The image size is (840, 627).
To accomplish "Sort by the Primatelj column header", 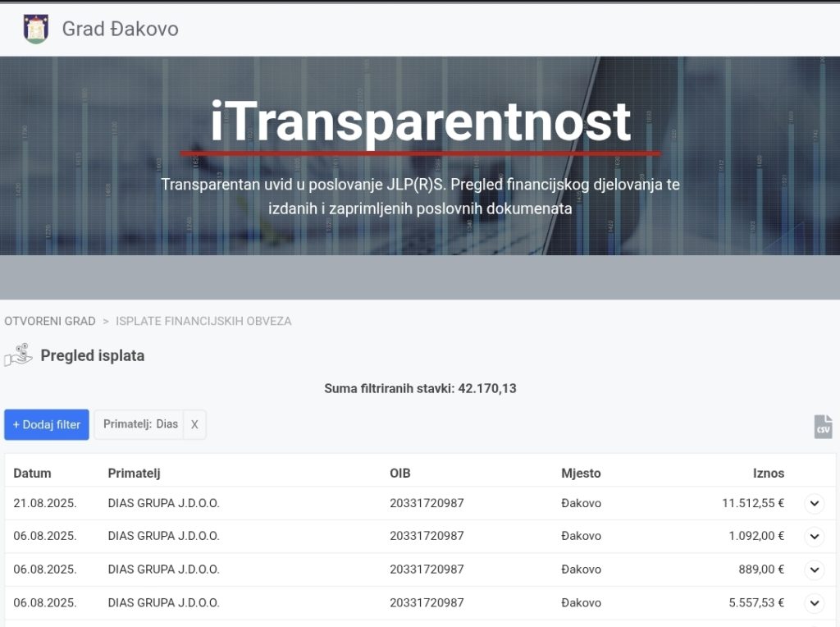I will tap(134, 474).
